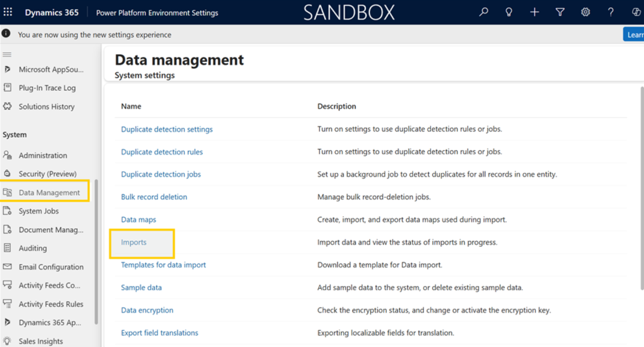Open the Sample data link

(141, 287)
